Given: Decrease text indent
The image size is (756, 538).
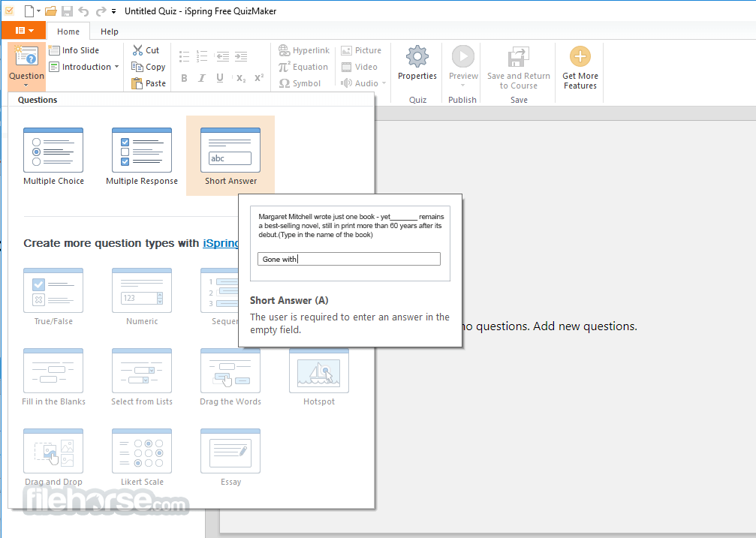Looking at the screenshot, I should (222, 56).
